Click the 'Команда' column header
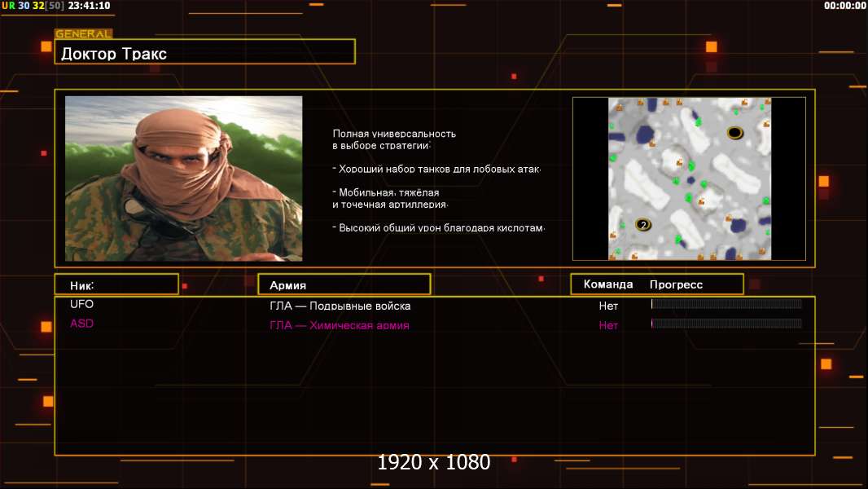Image resolution: width=868 pixels, height=489 pixels. [x=607, y=284]
